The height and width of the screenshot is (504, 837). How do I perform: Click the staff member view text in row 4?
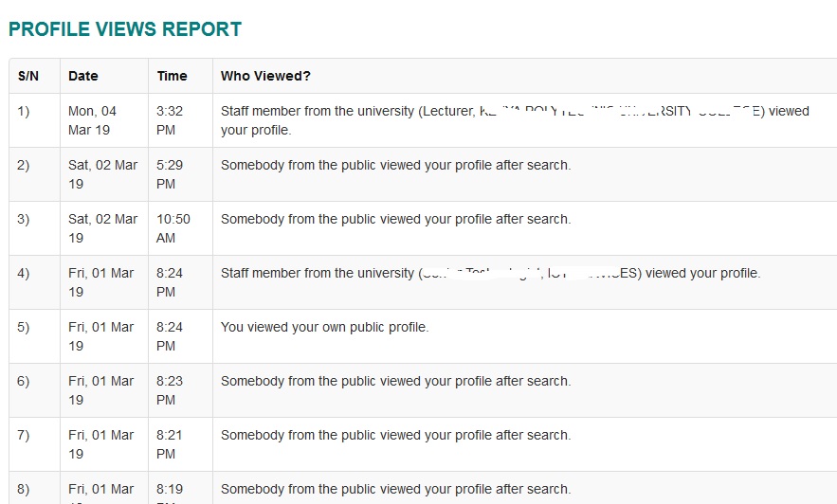[x=491, y=273]
